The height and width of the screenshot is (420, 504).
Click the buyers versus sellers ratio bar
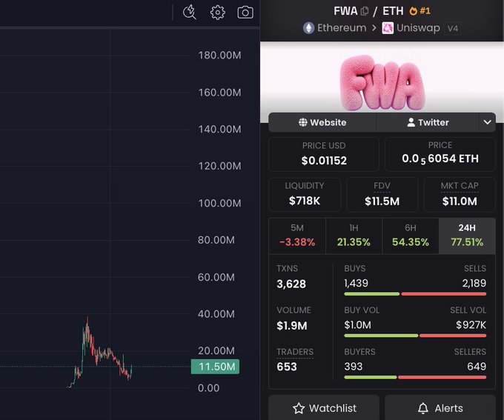[415, 377]
